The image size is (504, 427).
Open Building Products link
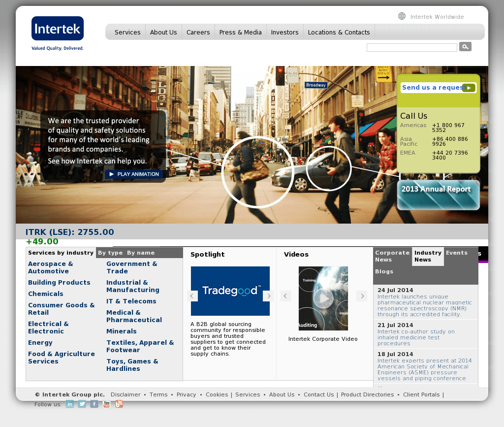point(59,282)
